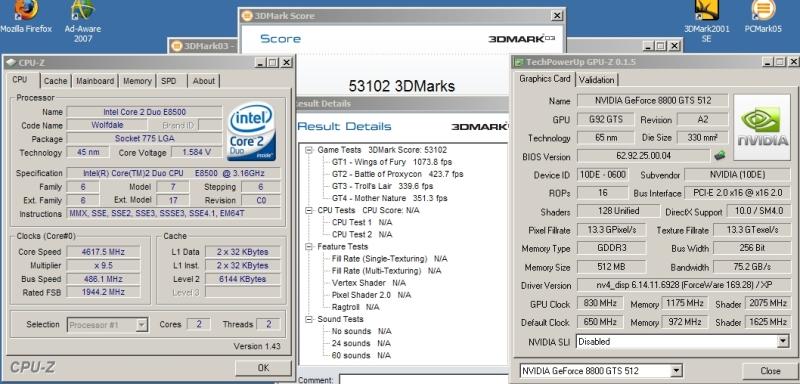The width and height of the screenshot is (800, 384).
Task: Open the Memory tab in CPU-Z
Action: pos(137,81)
